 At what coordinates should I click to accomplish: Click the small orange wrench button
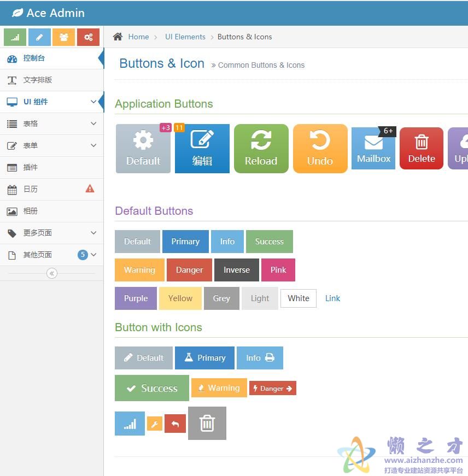pos(155,424)
